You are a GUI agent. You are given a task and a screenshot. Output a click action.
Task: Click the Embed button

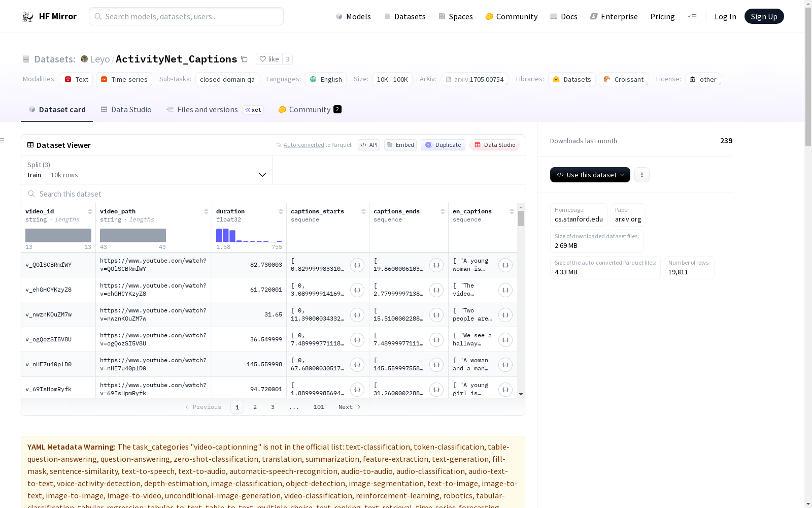tap(400, 145)
